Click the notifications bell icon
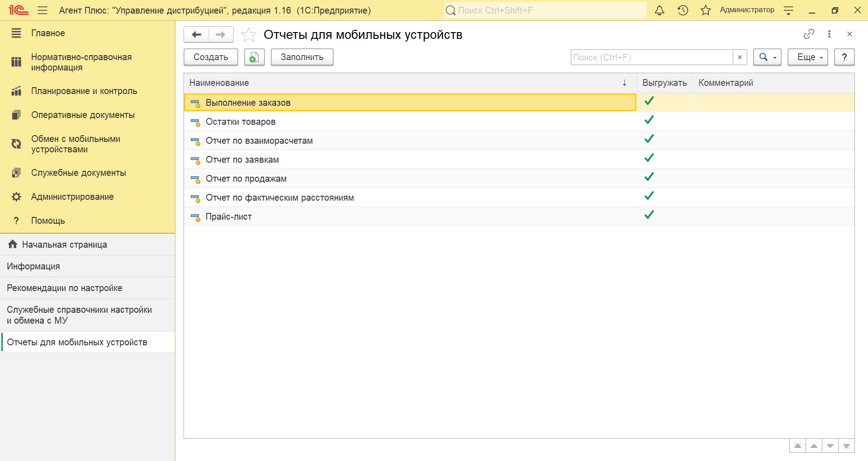868x461 pixels. pyautogui.click(x=660, y=10)
